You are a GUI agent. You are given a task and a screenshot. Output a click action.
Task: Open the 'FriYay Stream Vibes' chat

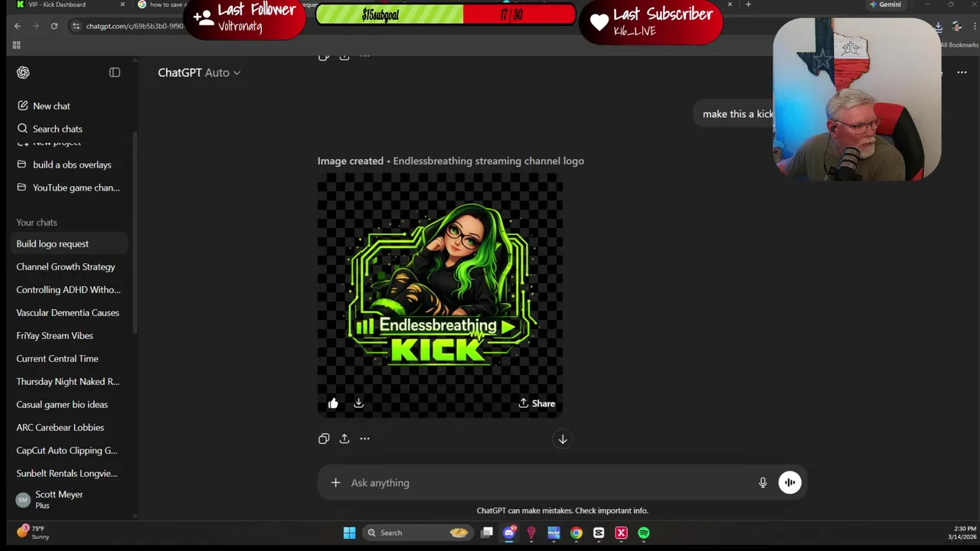(55, 335)
